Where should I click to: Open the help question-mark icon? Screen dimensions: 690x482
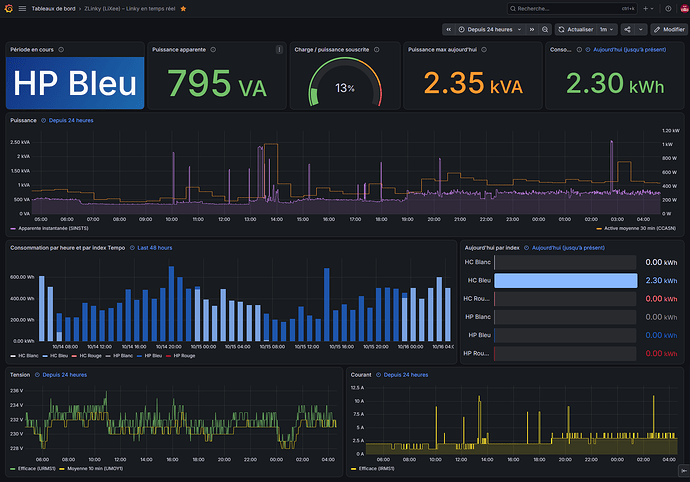pyautogui.click(x=668, y=8)
